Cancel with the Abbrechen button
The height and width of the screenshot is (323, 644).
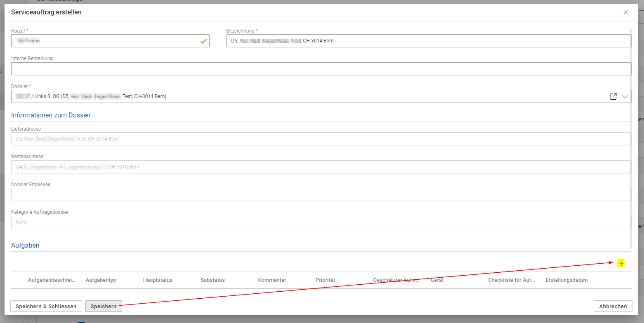[x=613, y=306]
